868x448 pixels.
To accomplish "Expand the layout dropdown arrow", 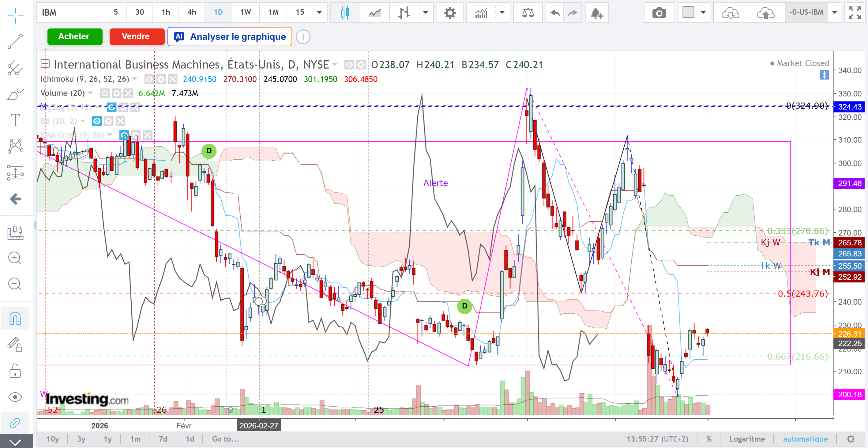I will (703, 13).
